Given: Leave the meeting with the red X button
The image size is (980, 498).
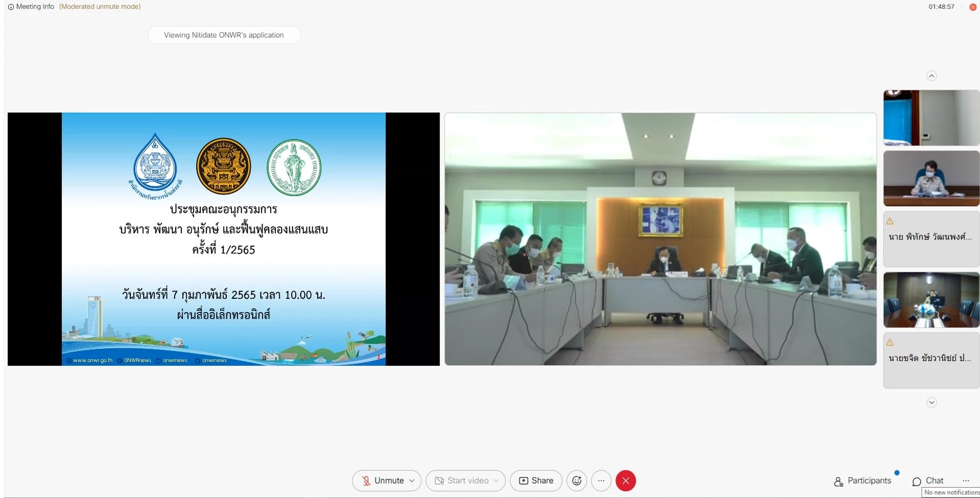Looking at the screenshot, I should tap(626, 481).
